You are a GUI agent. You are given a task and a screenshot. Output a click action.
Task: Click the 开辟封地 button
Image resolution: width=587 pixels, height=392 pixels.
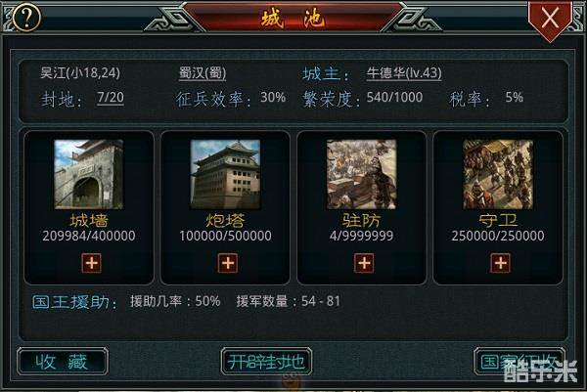click(266, 362)
